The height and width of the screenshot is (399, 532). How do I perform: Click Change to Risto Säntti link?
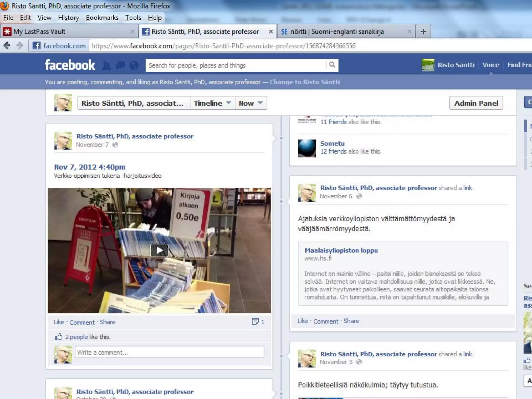[x=304, y=82]
